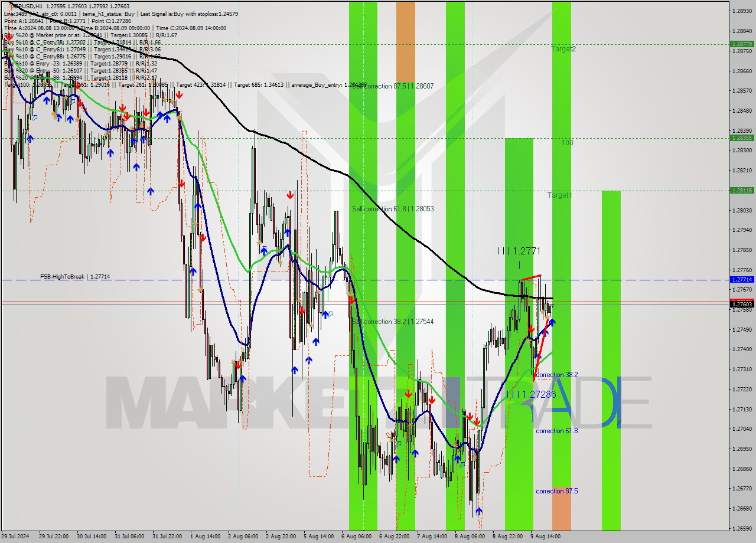Select the 'Sell correction 87.5 | 1.28607' label
Image resolution: width=756 pixels, height=543 pixels.
point(393,86)
